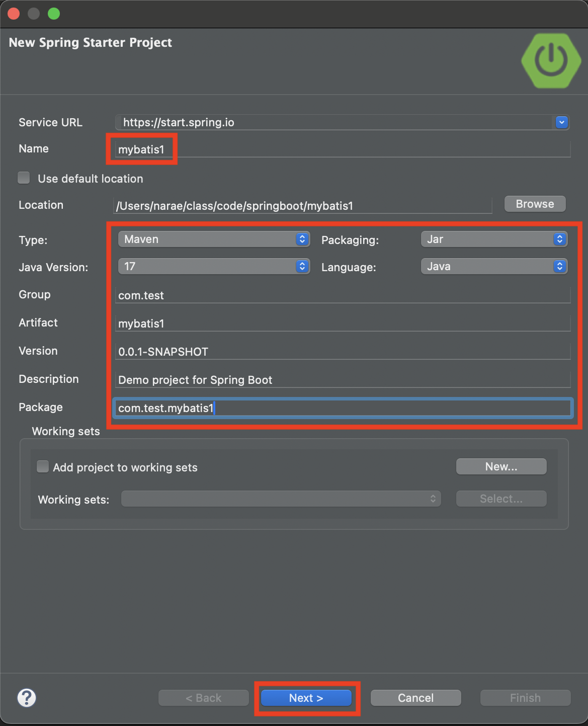The width and height of the screenshot is (588, 726).
Task: Open the disabled Working sets combo box
Action: point(281,499)
